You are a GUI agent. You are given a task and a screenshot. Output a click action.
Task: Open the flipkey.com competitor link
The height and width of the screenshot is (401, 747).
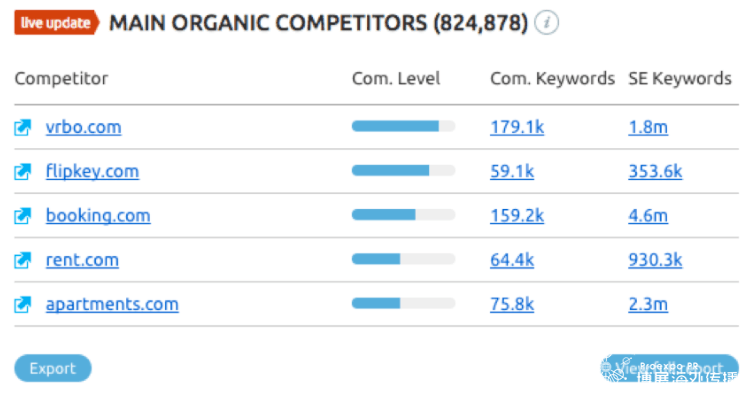point(92,171)
